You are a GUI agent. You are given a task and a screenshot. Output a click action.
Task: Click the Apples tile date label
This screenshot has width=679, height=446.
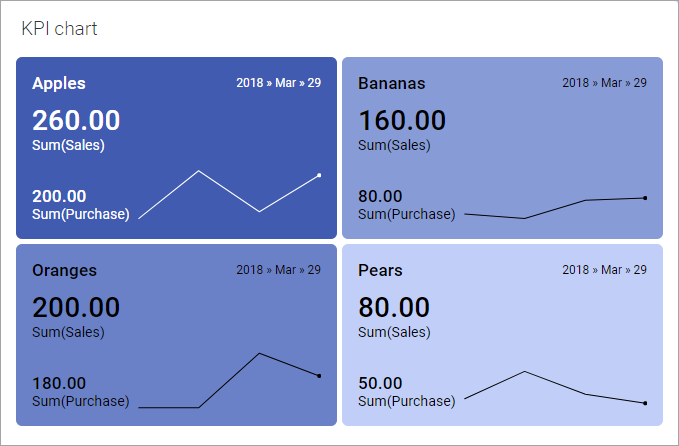pyautogui.click(x=278, y=83)
